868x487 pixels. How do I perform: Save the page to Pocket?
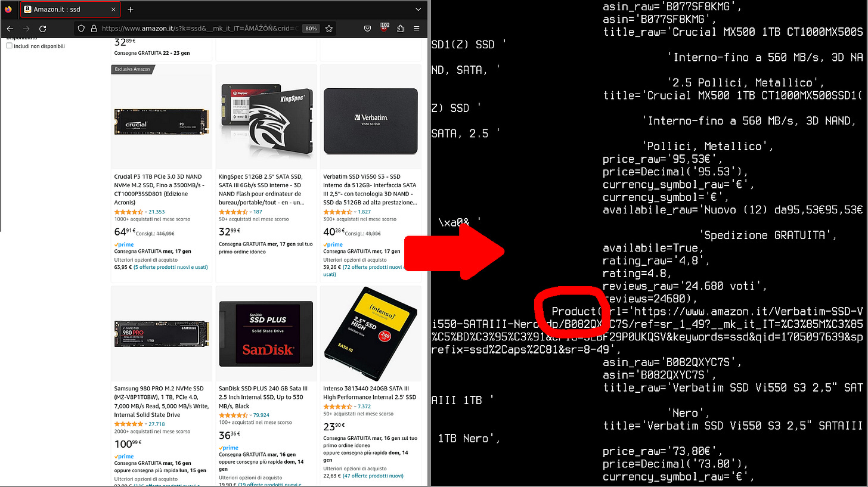tap(367, 28)
